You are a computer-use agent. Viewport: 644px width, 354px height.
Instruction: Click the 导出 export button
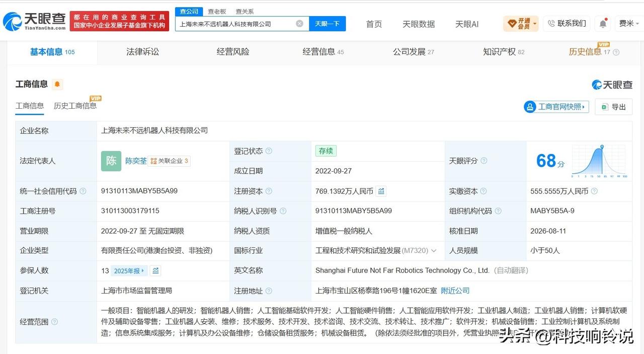[614, 107]
